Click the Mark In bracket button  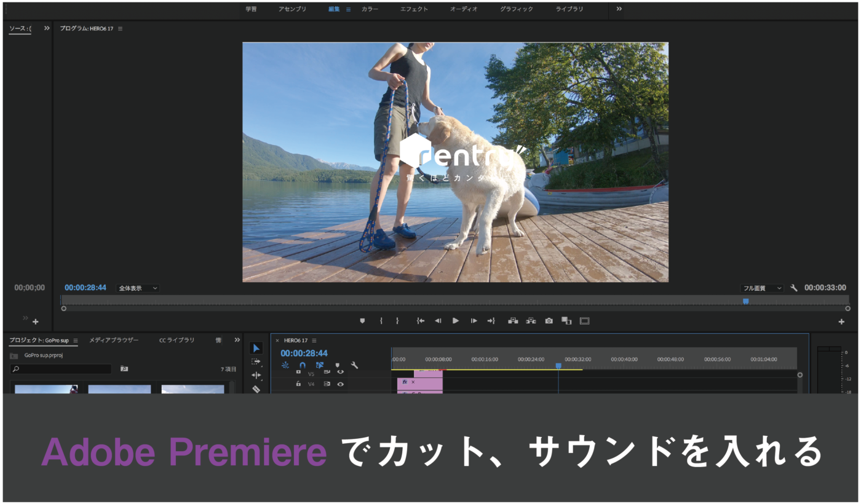tap(381, 321)
